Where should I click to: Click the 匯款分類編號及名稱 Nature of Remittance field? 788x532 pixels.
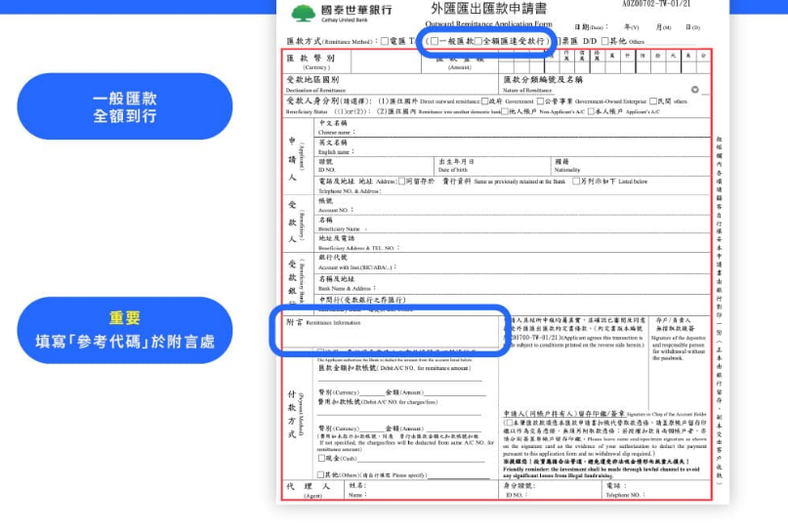[x=605, y=84]
